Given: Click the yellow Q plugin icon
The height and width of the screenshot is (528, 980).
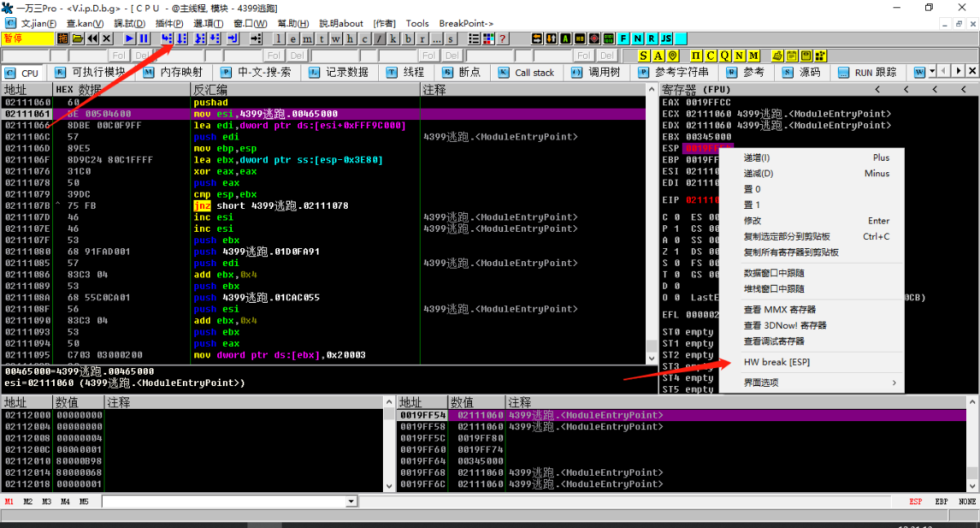Looking at the screenshot, I should pyautogui.click(x=724, y=55).
